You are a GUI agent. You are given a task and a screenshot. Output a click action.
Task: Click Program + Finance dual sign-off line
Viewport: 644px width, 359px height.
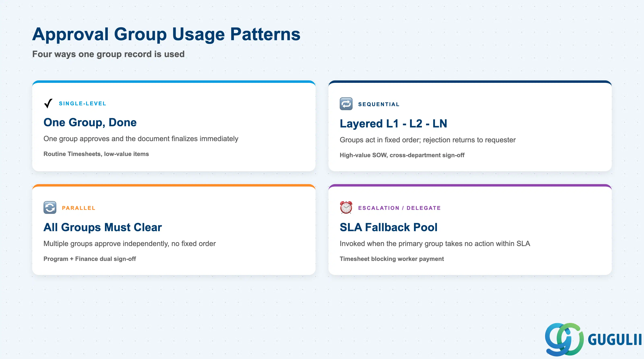click(90, 259)
